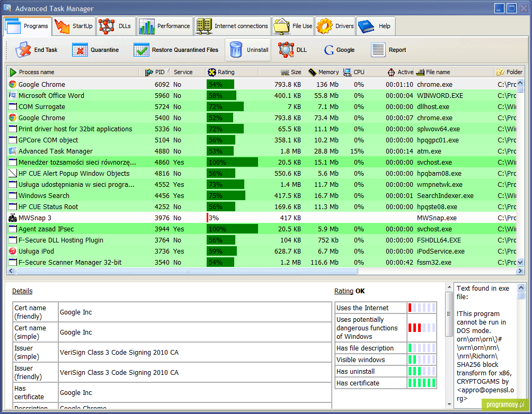Viewport: 532px width, 414px height.
Task: Click the process list scroll right arrow
Action: (520, 271)
